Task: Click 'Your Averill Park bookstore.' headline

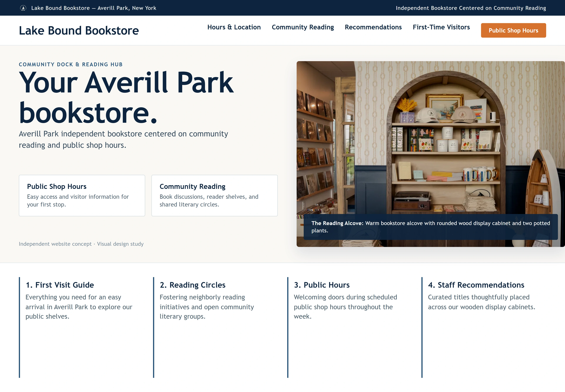Action: pyautogui.click(x=126, y=97)
